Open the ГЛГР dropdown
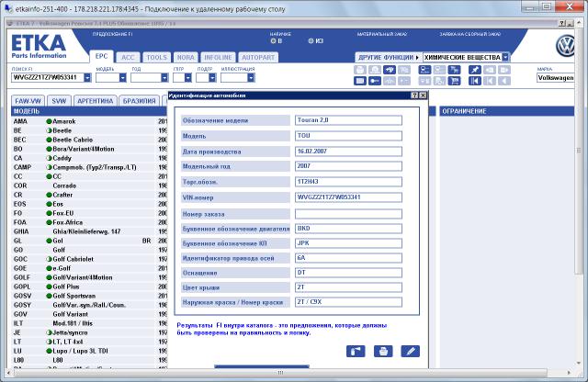The image size is (588, 382). tap(187, 78)
